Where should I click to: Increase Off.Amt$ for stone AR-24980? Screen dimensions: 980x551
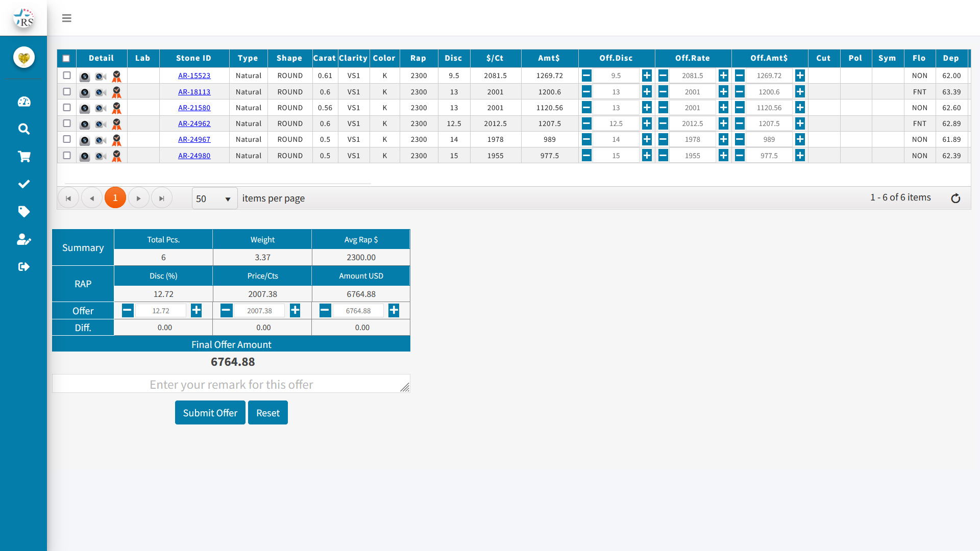click(800, 156)
